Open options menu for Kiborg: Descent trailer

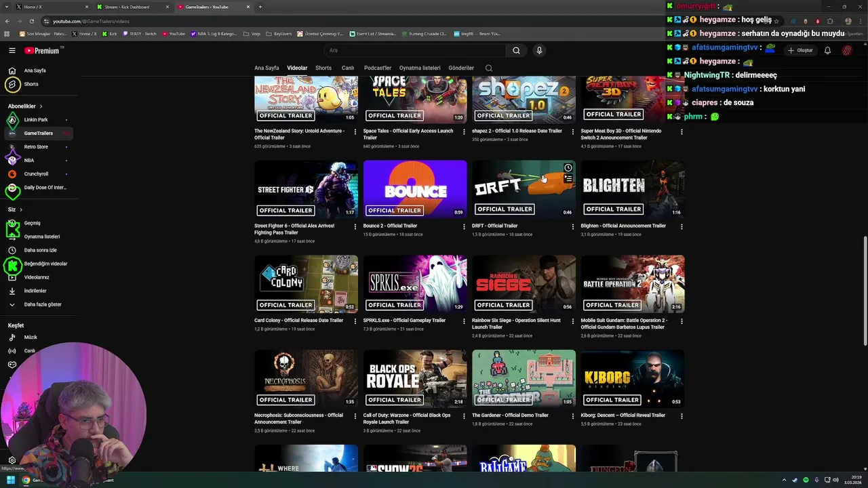(x=682, y=416)
